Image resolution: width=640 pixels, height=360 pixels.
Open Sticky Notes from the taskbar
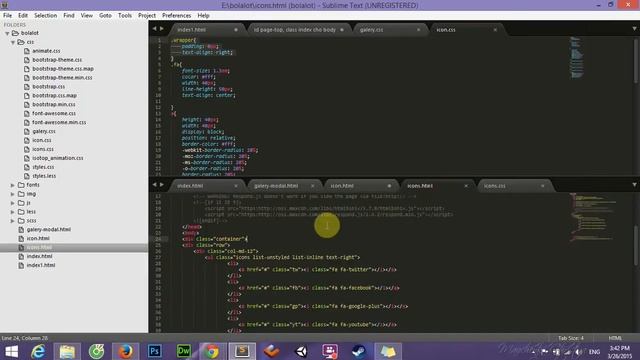(388, 351)
